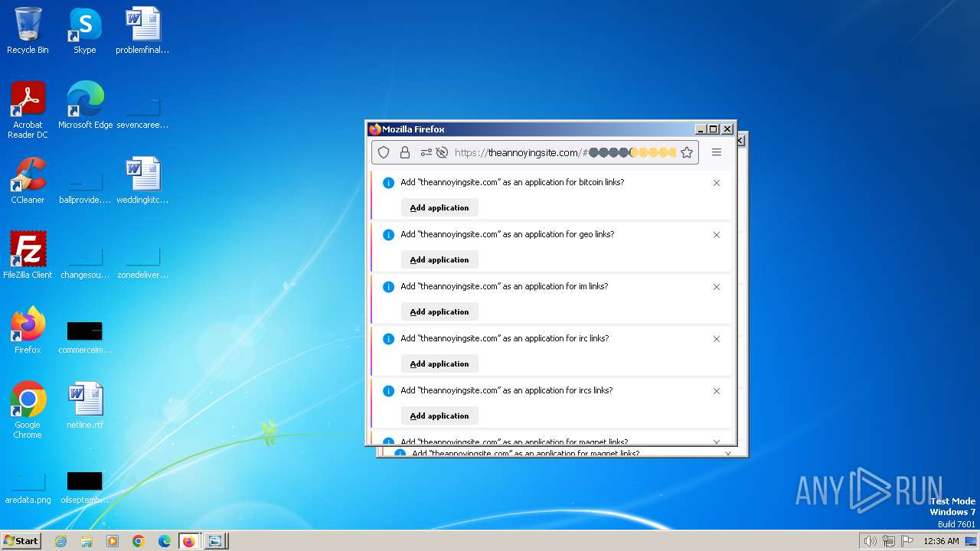Select the oilseptemb desktop file
The height and width of the screenshot is (551, 980).
tap(85, 487)
